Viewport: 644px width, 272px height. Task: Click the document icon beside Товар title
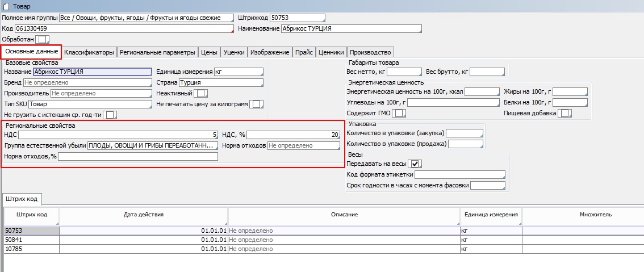point(6,6)
